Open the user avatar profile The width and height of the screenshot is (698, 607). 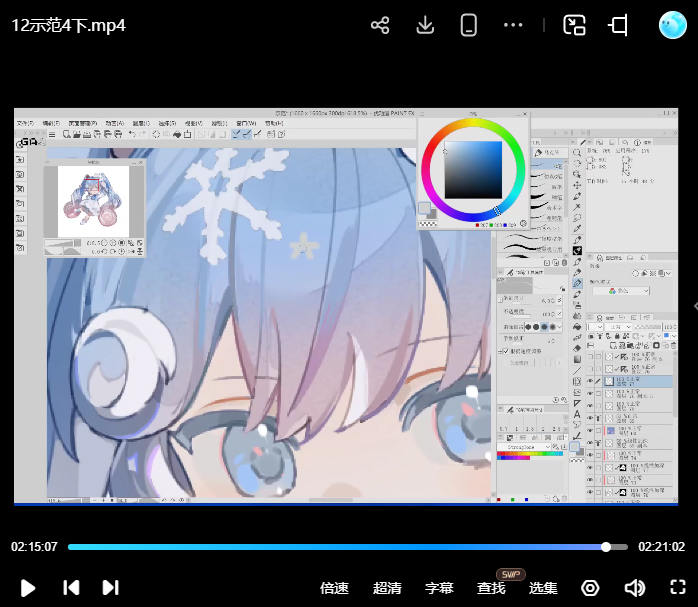pos(672,25)
